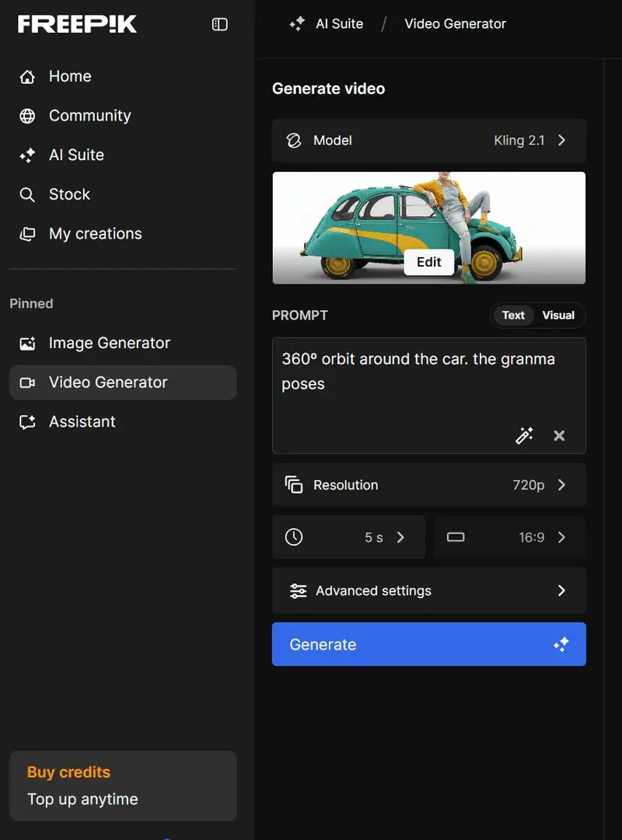
Task: Click the Resolution layers icon
Action: coord(294,485)
